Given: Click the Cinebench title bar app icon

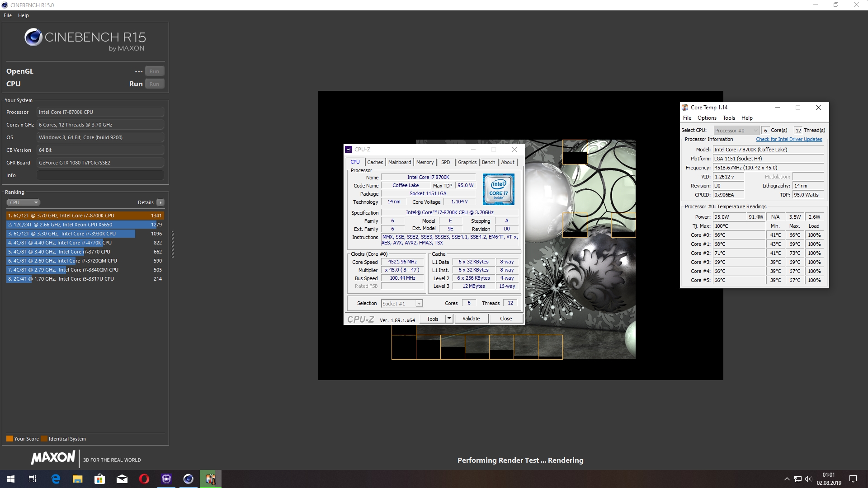Looking at the screenshot, I should (x=5, y=5).
